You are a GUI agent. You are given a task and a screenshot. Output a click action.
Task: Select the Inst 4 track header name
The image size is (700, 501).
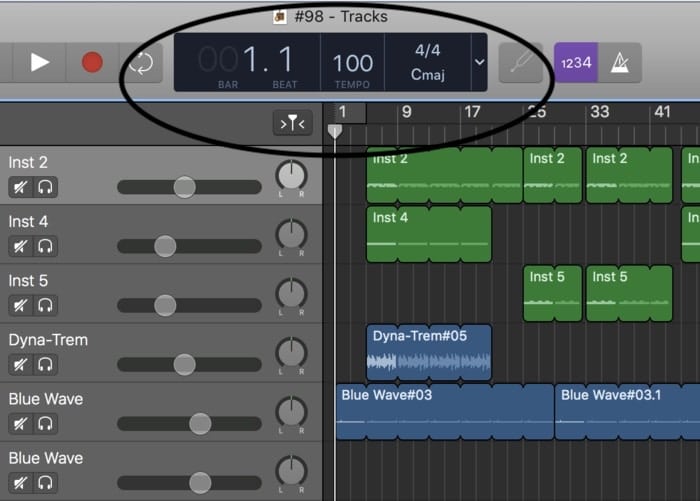point(28,221)
